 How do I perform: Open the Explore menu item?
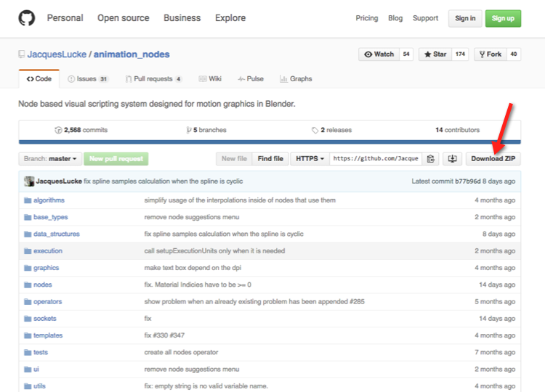click(x=230, y=18)
